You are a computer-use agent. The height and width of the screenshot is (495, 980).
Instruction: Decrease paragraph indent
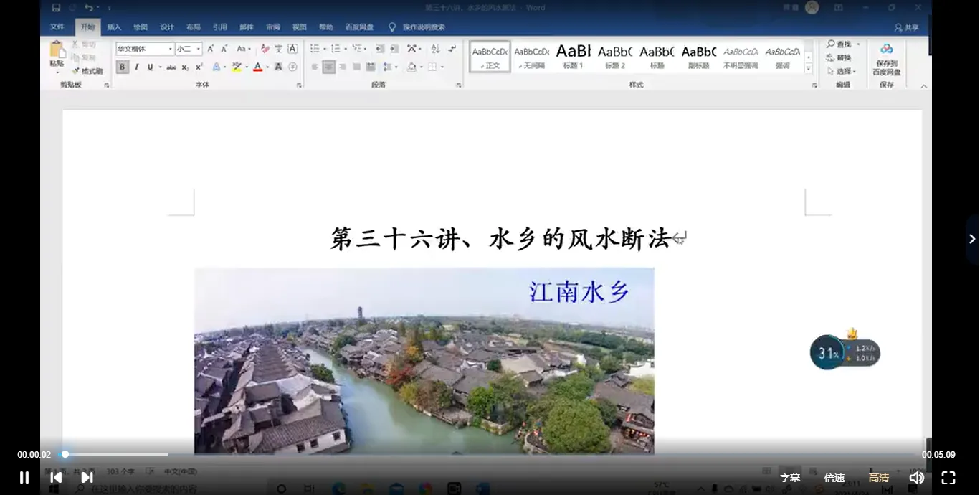coord(380,49)
